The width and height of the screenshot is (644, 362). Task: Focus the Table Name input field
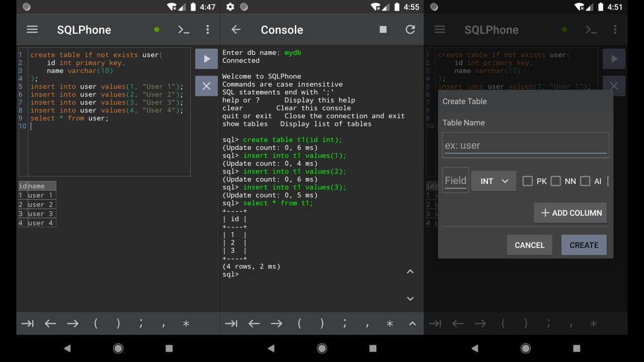tap(526, 145)
